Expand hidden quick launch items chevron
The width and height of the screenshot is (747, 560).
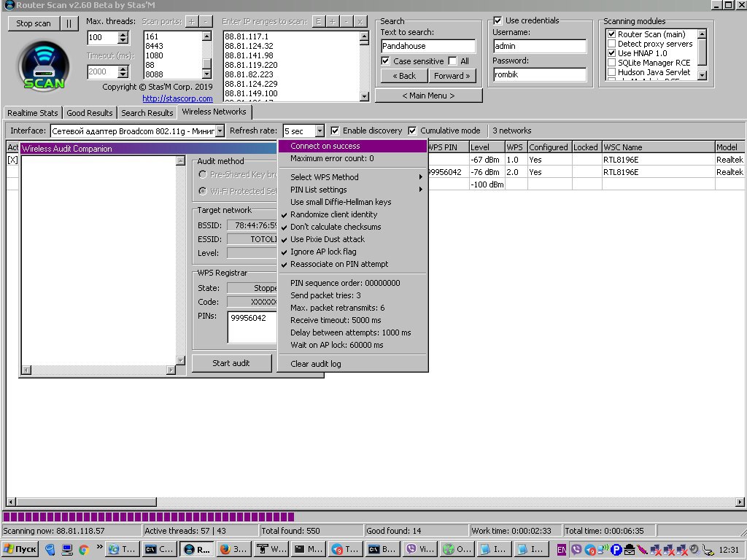99,547
